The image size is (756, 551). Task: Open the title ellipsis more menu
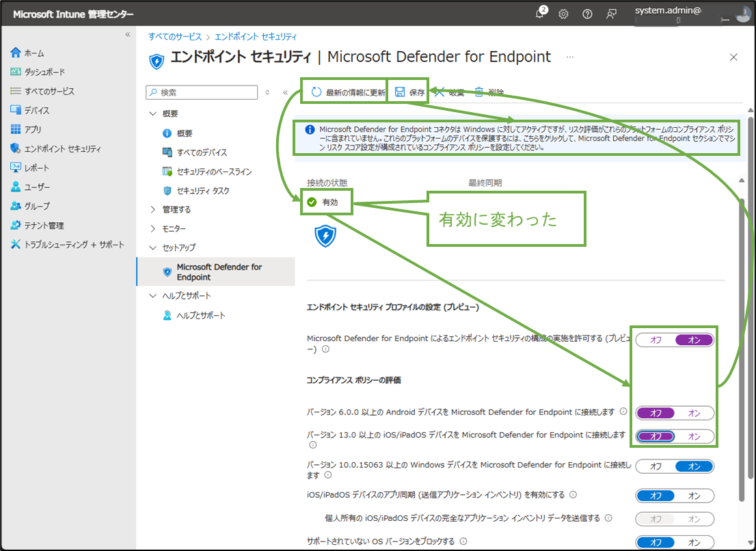pyautogui.click(x=570, y=57)
